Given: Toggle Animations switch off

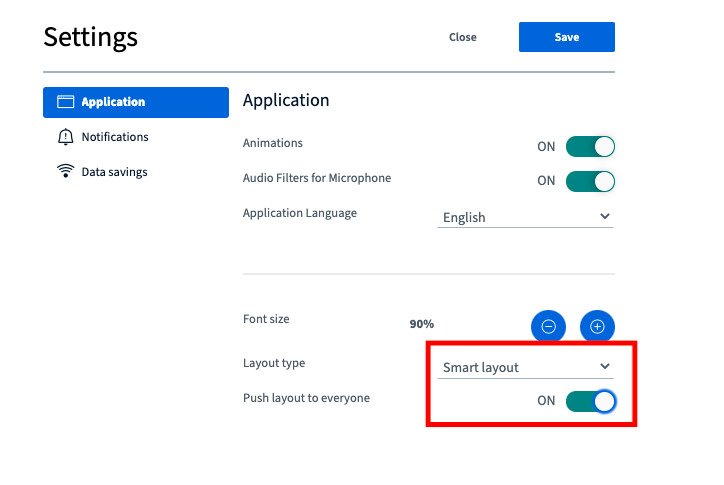Looking at the screenshot, I should (590, 146).
